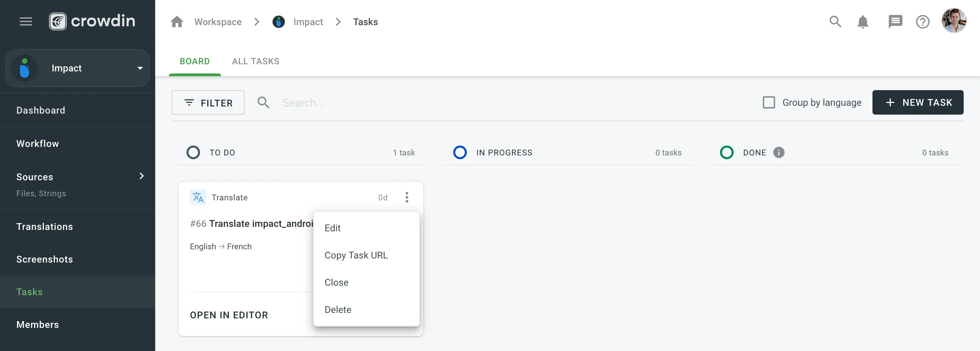Image resolution: width=980 pixels, height=351 pixels.
Task: Enable Group by language checkbox
Action: tap(769, 103)
